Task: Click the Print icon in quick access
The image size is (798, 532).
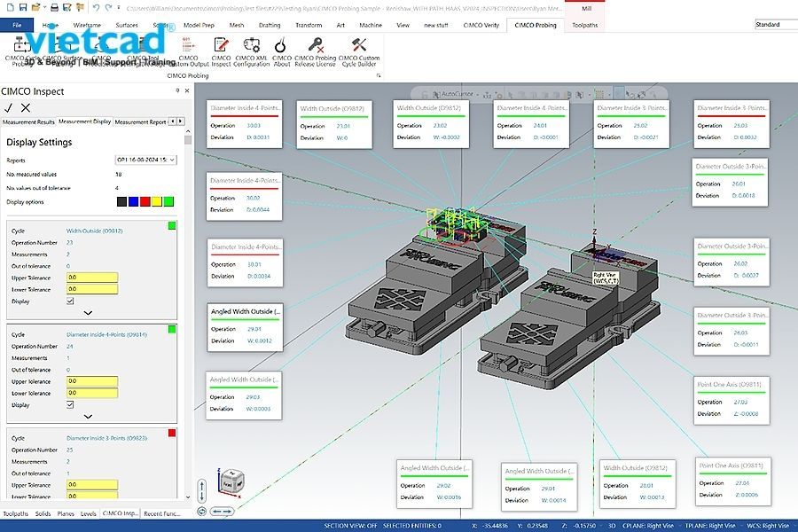Action: coord(54,8)
